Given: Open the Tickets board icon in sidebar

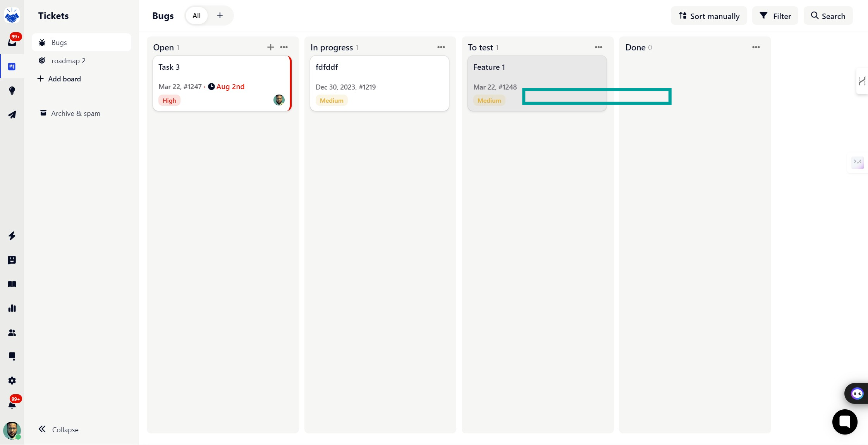Looking at the screenshot, I should click(12, 67).
